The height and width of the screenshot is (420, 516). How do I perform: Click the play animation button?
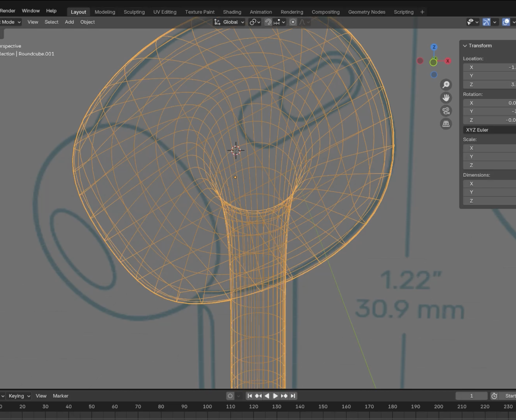pyautogui.click(x=275, y=396)
